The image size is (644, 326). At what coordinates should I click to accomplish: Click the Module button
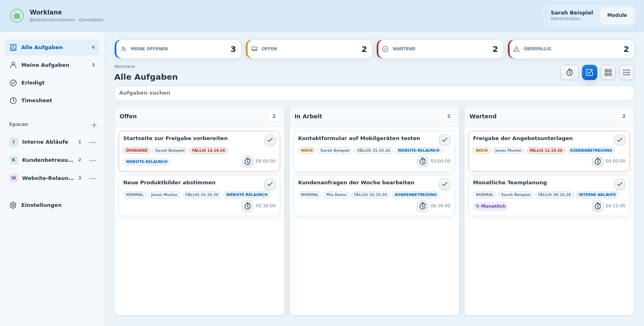coord(617,15)
